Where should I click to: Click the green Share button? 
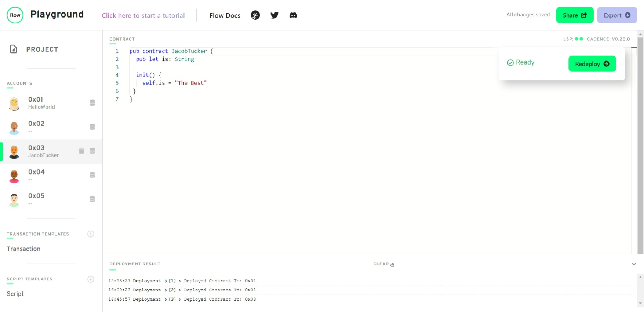(575, 15)
